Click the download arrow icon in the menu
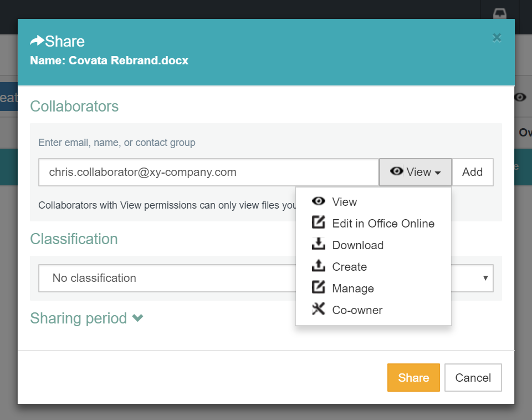This screenshot has height=420, width=532. [x=318, y=244]
